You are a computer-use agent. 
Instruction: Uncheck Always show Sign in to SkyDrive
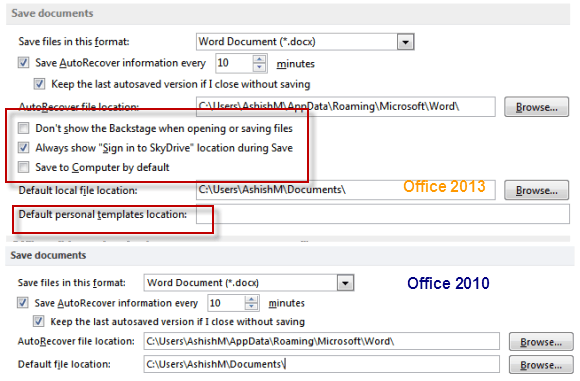point(24,148)
